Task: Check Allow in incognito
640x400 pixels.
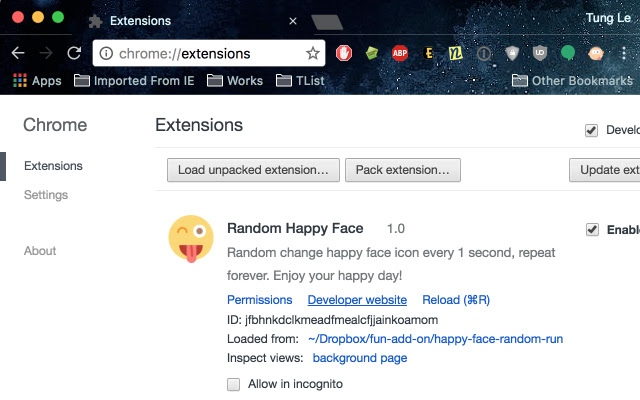Action: pyautogui.click(x=234, y=384)
